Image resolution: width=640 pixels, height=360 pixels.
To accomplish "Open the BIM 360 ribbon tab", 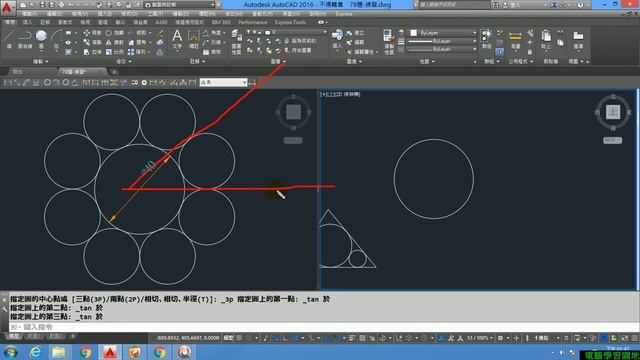I will (221, 22).
